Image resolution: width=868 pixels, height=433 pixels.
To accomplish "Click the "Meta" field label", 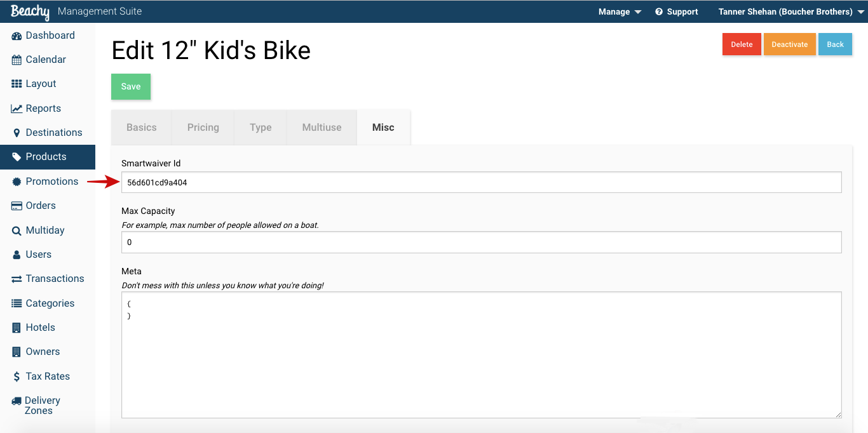I will (x=132, y=271).
